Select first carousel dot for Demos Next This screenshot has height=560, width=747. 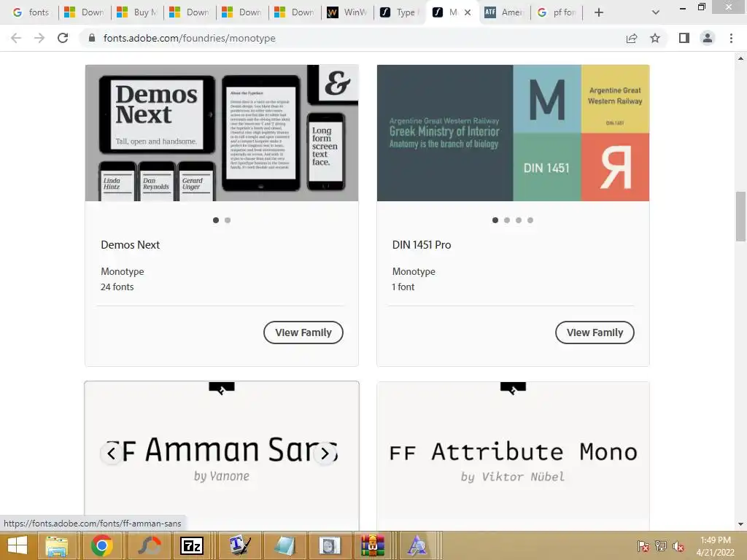pos(216,220)
